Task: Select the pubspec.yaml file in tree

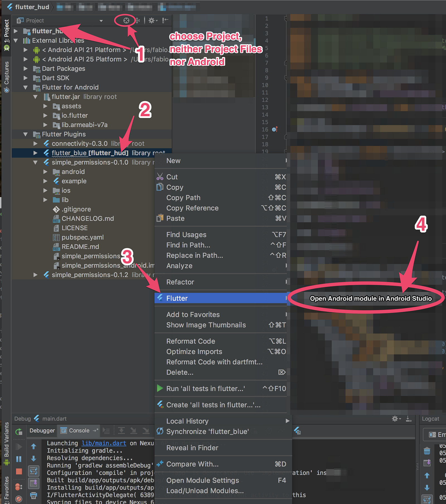Action: point(83,237)
